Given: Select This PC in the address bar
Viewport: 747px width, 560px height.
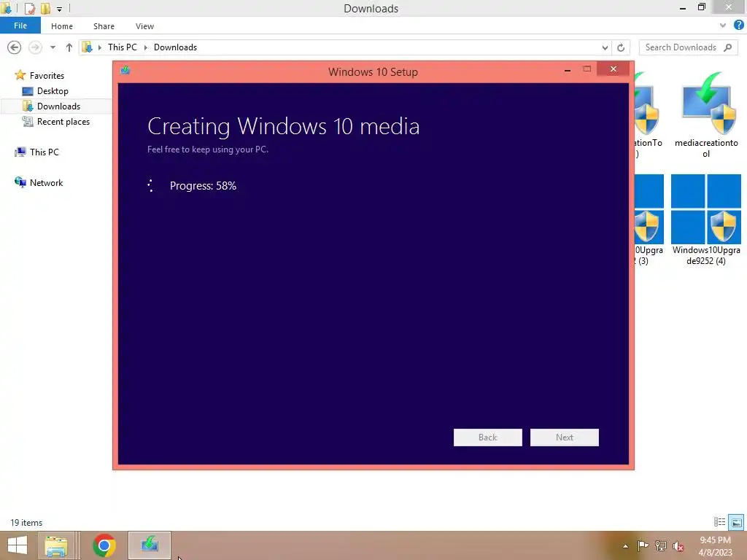Looking at the screenshot, I should click(x=122, y=47).
